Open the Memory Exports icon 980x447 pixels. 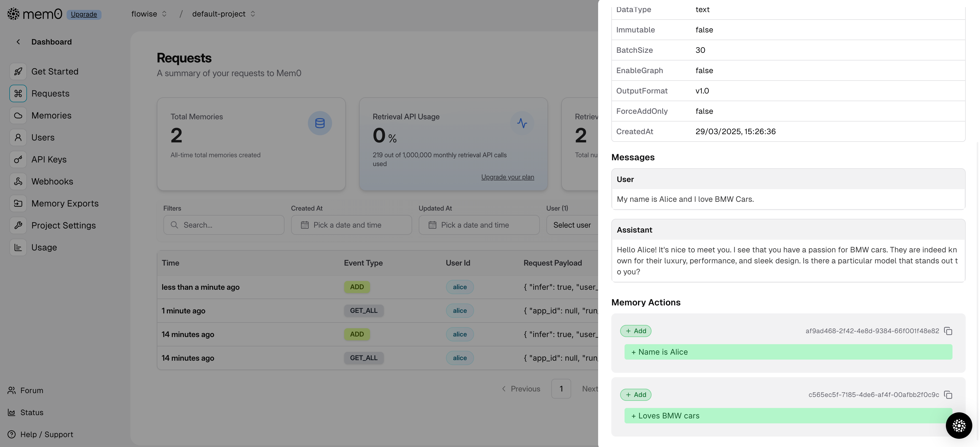[18, 203]
